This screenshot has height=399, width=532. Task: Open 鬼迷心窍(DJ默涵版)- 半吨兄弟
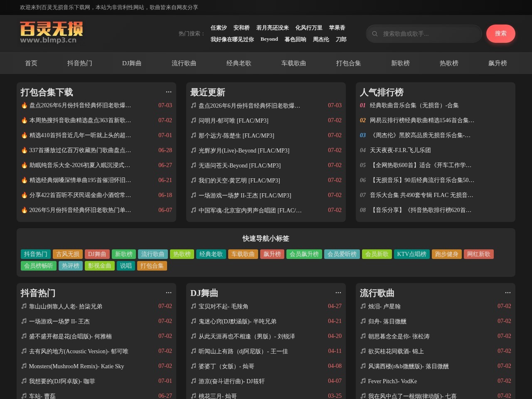(x=237, y=321)
